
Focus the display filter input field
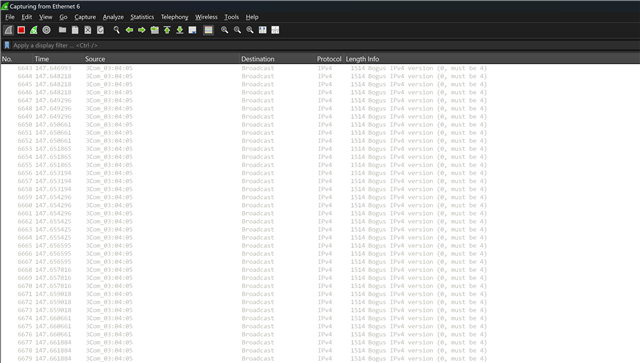pyautogui.click(x=324, y=45)
